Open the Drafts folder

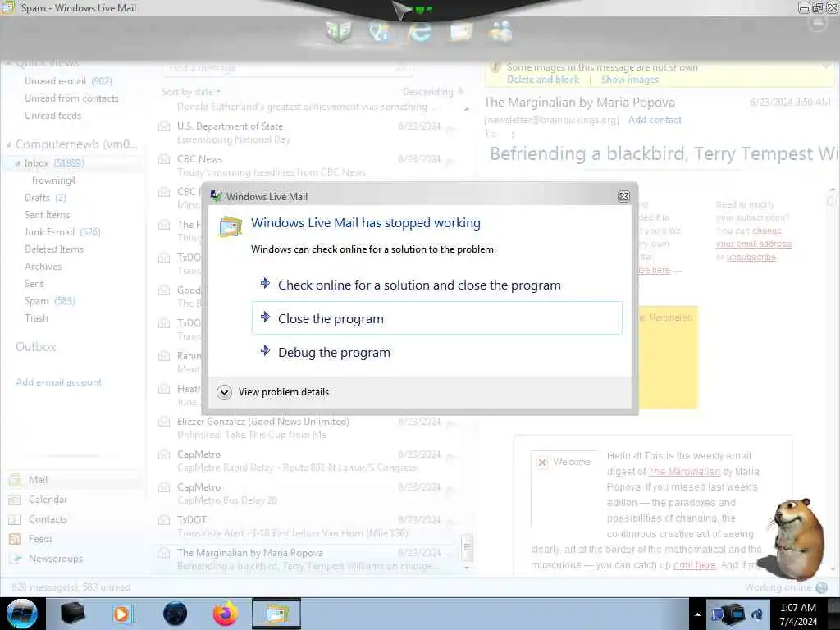coord(45,198)
